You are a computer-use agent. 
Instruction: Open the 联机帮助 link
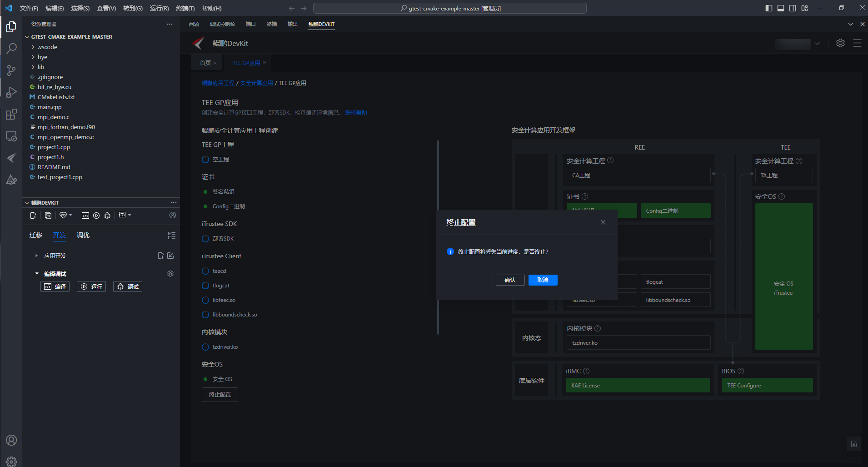click(x=356, y=113)
